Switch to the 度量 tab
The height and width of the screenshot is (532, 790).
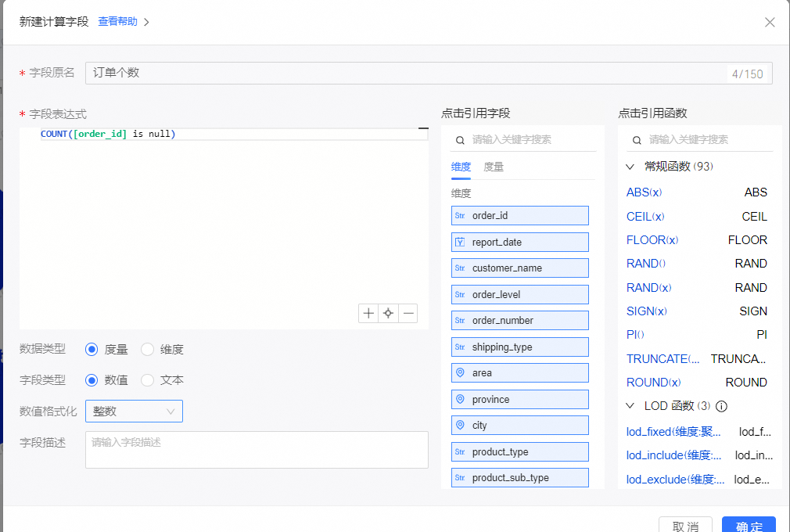(494, 167)
